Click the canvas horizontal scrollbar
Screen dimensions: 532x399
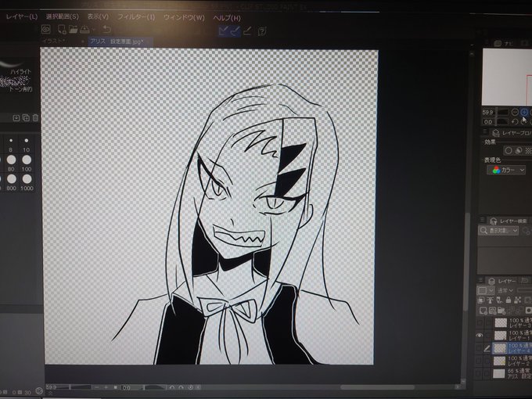click(x=376, y=386)
